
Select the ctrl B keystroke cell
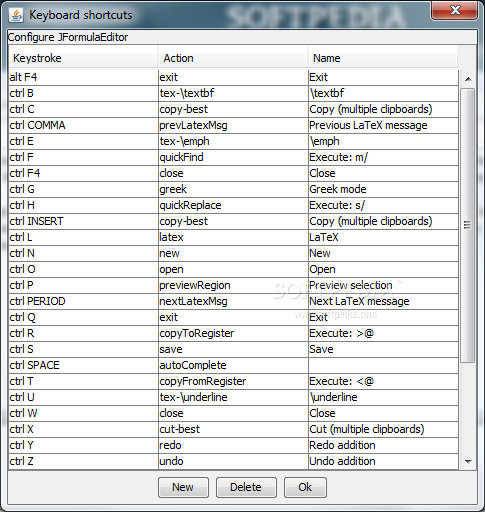click(x=83, y=93)
